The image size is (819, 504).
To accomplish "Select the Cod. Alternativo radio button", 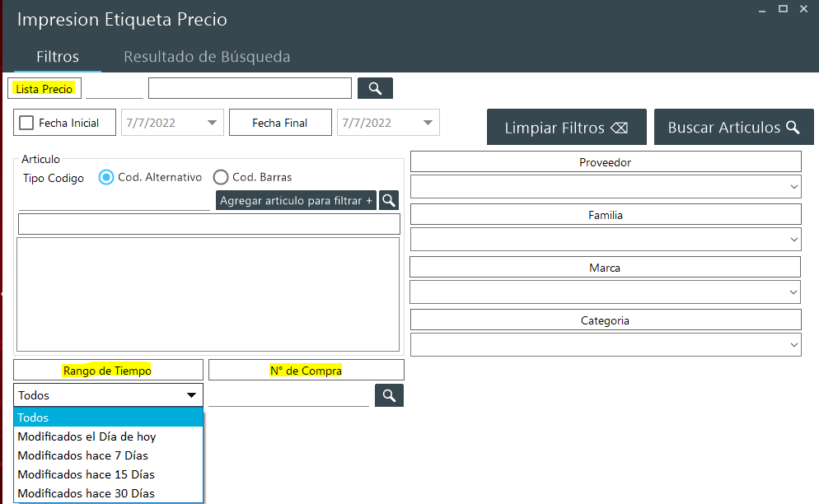I will pos(106,177).
